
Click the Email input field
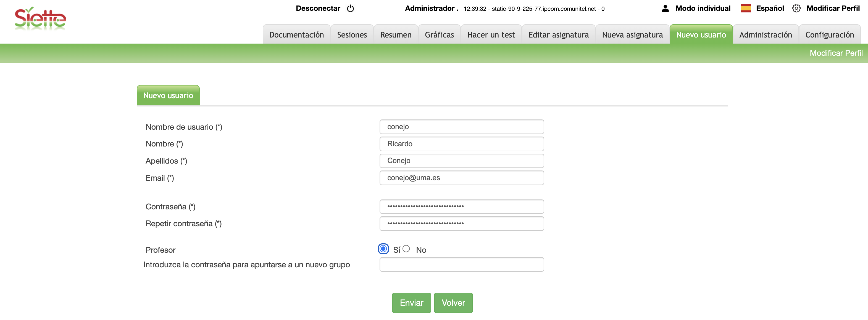pyautogui.click(x=461, y=178)
